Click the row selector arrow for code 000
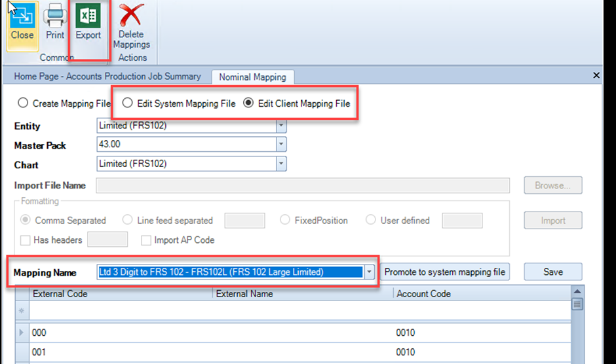 (22, 333)
